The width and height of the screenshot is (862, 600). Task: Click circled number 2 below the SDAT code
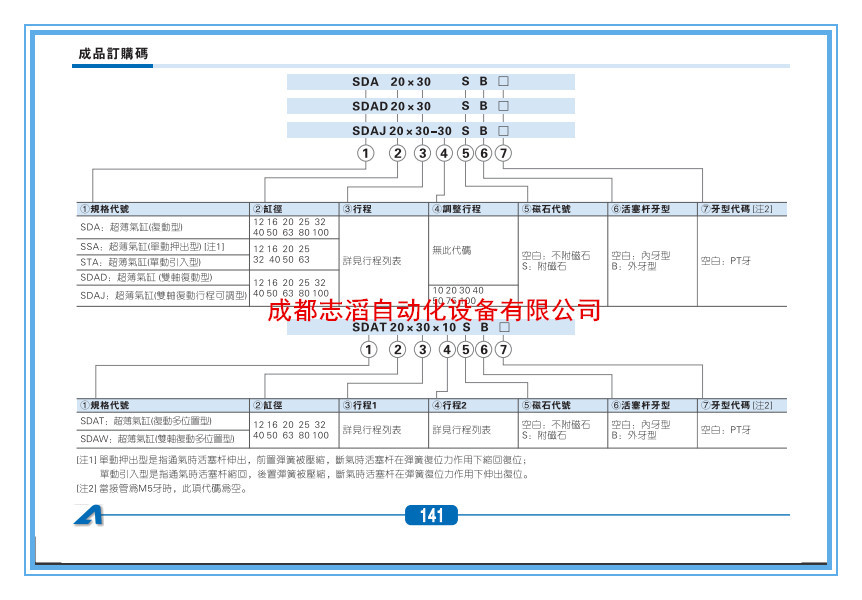397,349
